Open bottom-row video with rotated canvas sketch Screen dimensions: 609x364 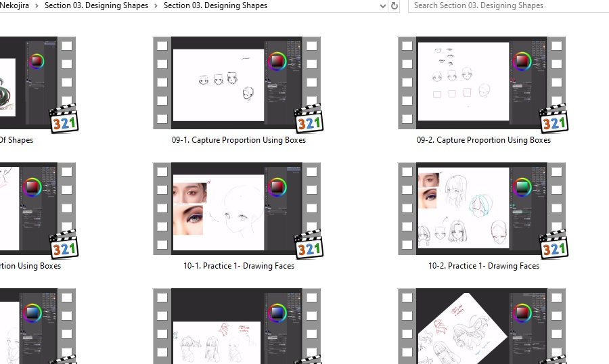(x=482, y=326)
